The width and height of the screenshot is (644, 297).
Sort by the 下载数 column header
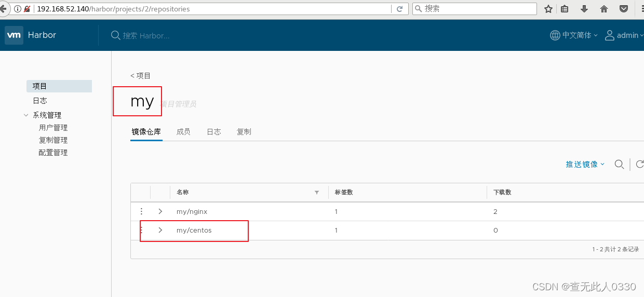click(502, 192)
